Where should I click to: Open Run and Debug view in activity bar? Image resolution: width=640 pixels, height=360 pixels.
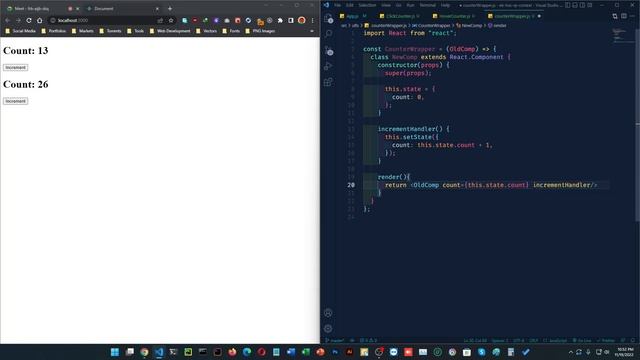pos(328,66)
